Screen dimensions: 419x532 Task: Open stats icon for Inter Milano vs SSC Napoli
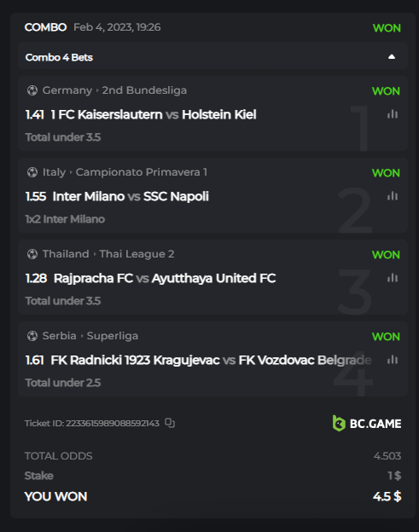(393, 196)
